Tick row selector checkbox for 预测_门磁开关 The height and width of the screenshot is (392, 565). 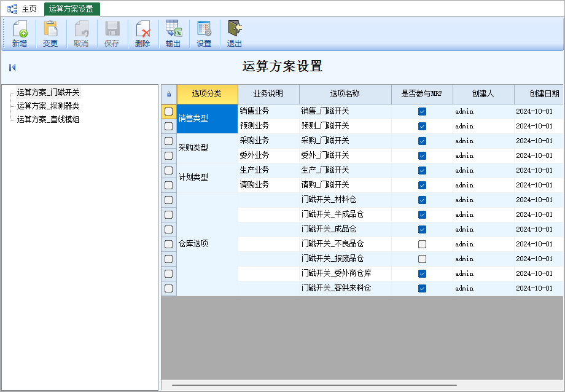169,126
